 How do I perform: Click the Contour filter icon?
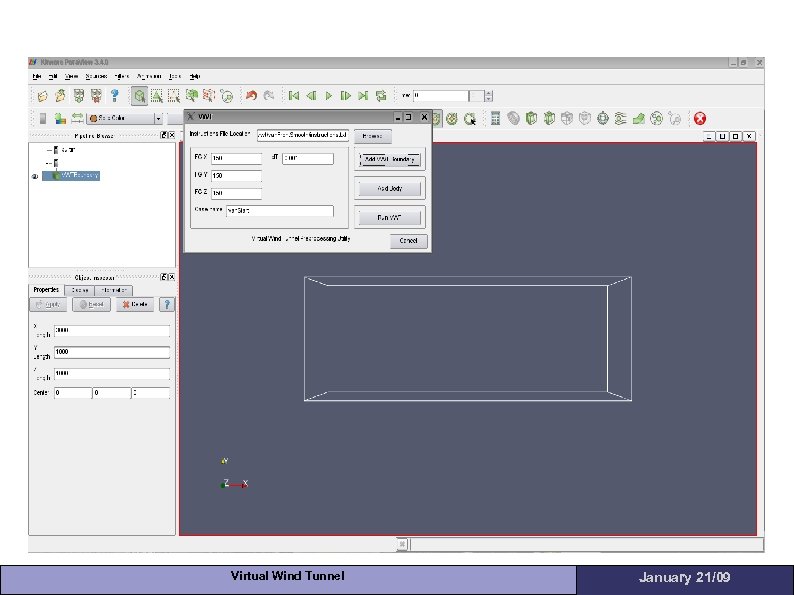pyautogui.click(x=513, y=118)
